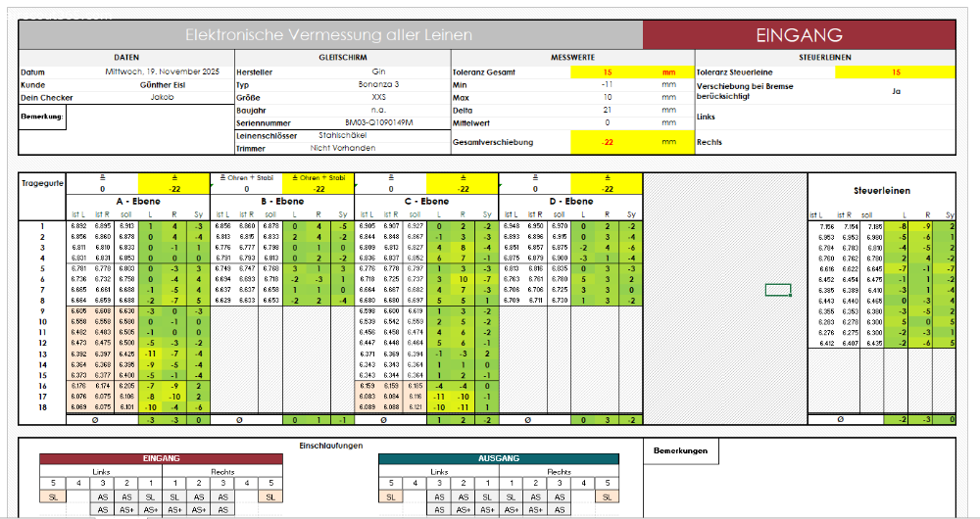The width and height of the screenshot is (980, 519).
Task: Open the Typ cell Bonanza 3
Action: (378, 85)
